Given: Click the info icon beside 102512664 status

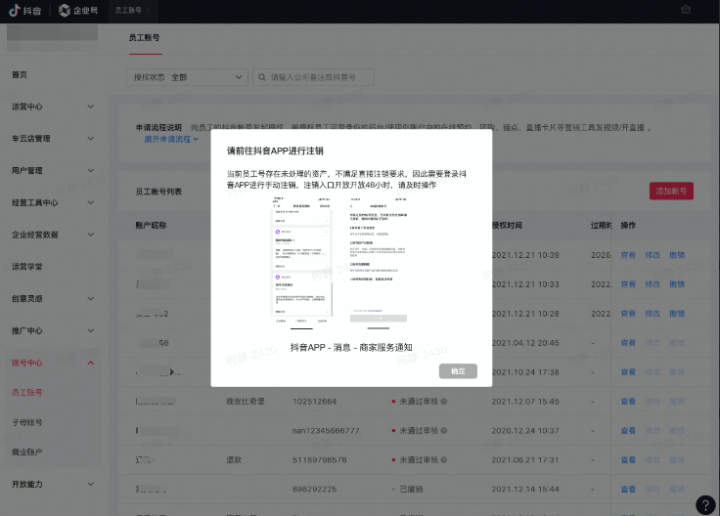Looking at the screenshot, I should (444, 401).
